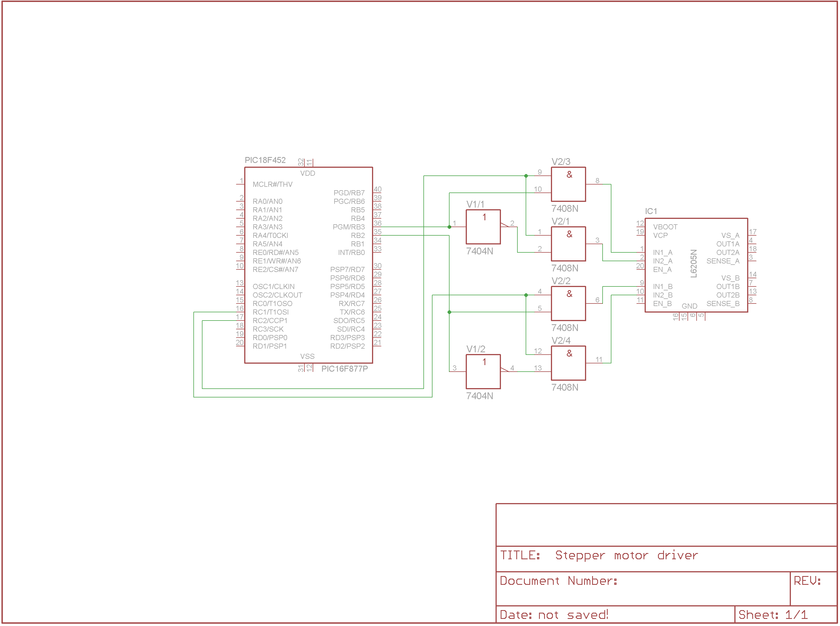Select the V2/4 AND gate symbol
840x626 pixels.
[x=569, y=363]
